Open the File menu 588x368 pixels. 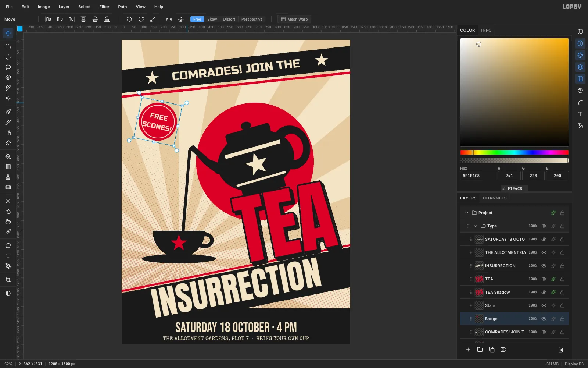click(9, 7)
